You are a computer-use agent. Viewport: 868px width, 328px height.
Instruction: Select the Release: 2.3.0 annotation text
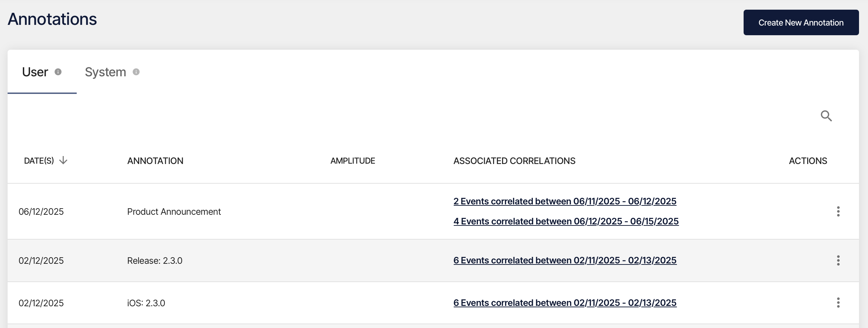pyautogui.click(x=155, y=261)
